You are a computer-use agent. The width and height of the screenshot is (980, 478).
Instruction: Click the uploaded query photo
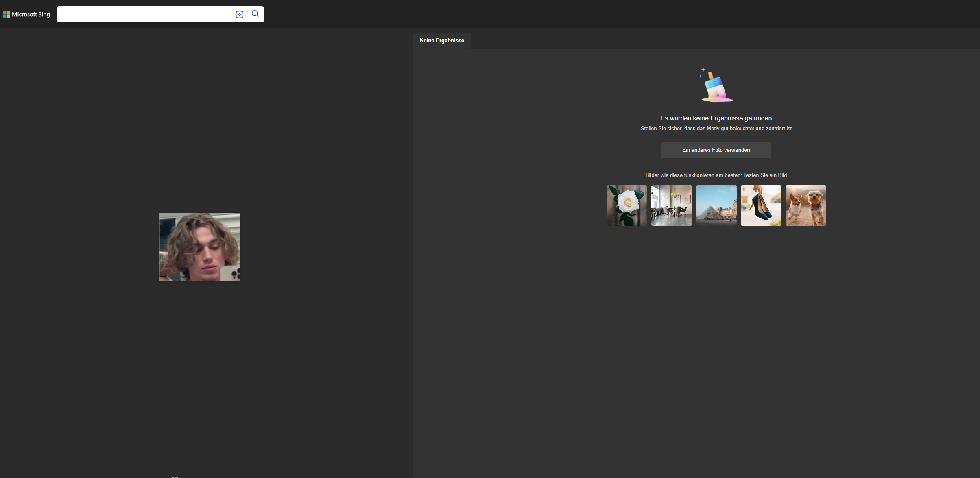[200, 247]
